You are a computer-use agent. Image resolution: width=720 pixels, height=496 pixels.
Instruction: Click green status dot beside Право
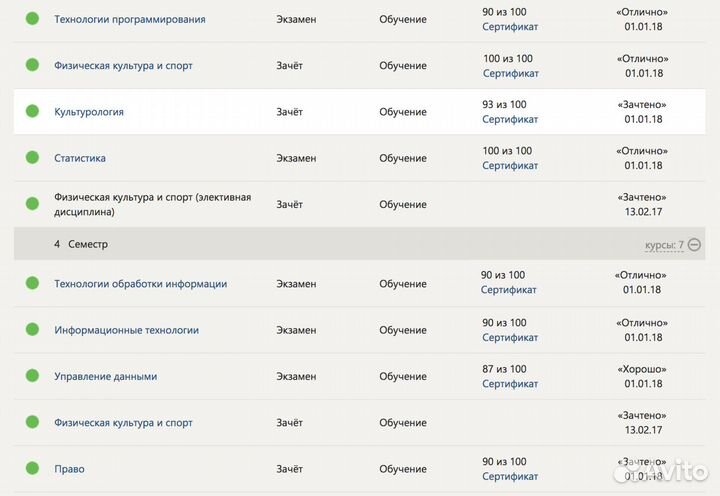click(x=32, y=469)
